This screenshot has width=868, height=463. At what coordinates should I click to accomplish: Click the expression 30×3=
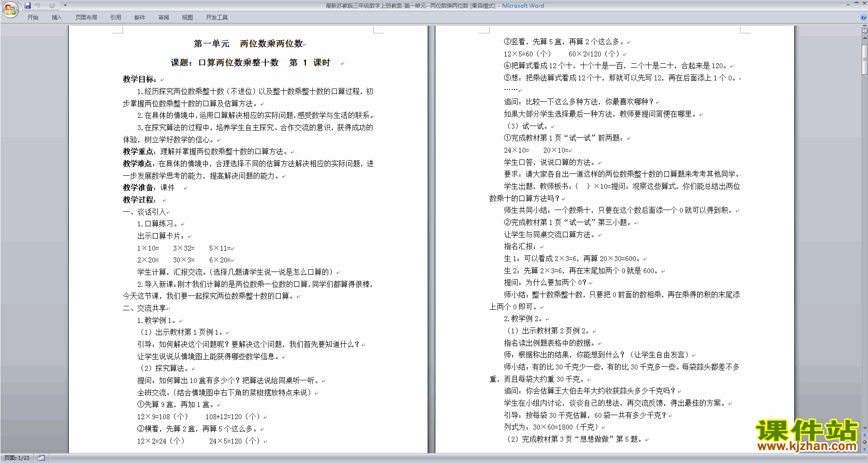pos(184,260)
